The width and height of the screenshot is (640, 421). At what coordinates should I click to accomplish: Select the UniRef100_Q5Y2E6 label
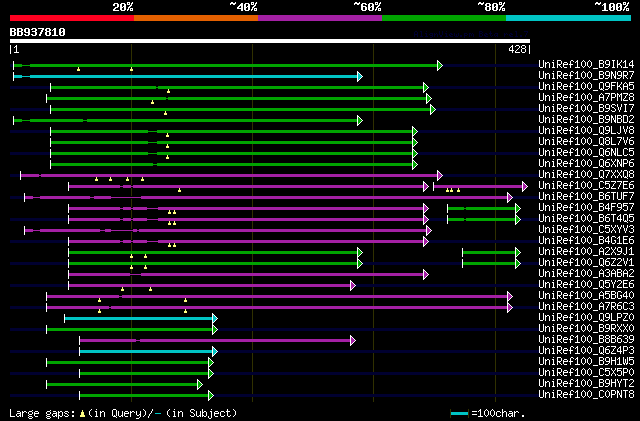tap(586, 285)
